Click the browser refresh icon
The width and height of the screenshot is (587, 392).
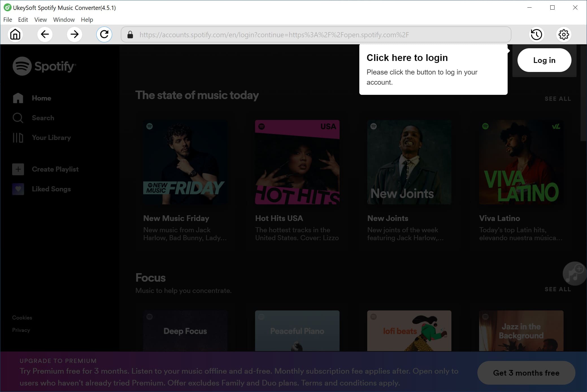105,34
